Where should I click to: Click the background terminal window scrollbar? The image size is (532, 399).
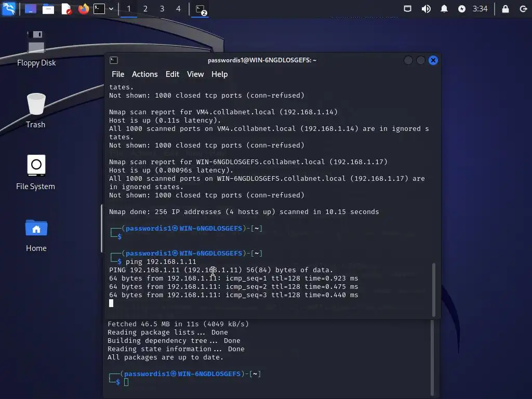coord(432,357)
